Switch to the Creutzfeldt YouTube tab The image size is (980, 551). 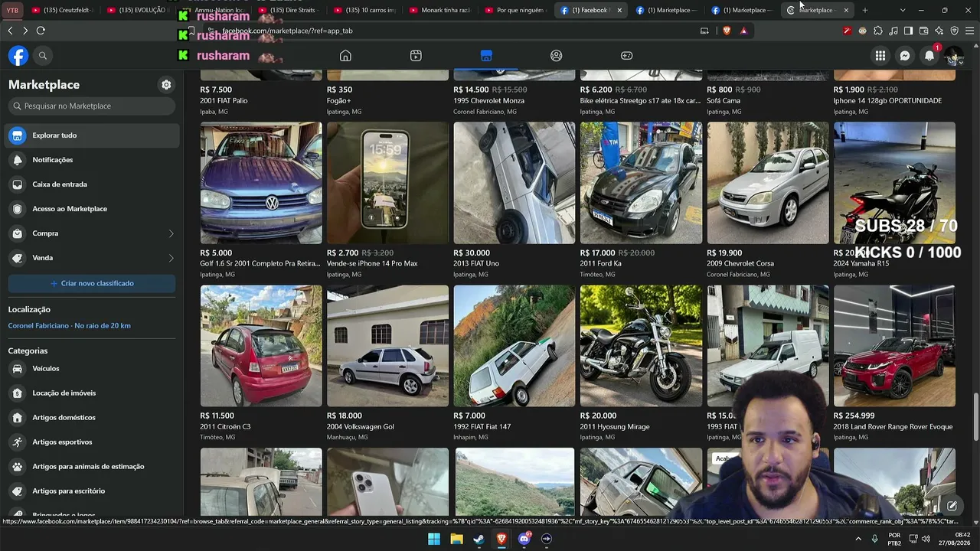click(62, 10)
